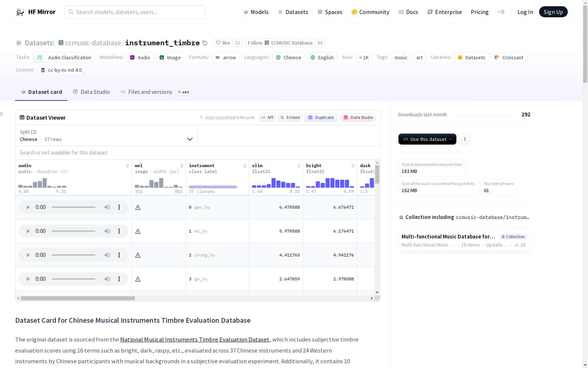This screenshot has width=588, height=368.
Task: Open the Use this dataset dropdown
Action: [x=427, y=139]
